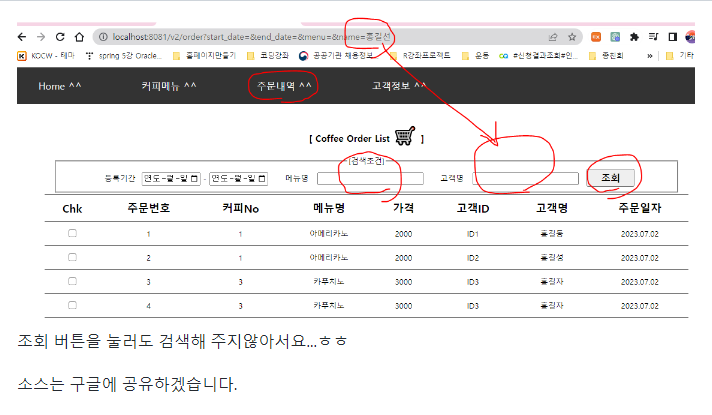Open the #신청결과조회 bookmark
The image size is (712, 415).
539,56
